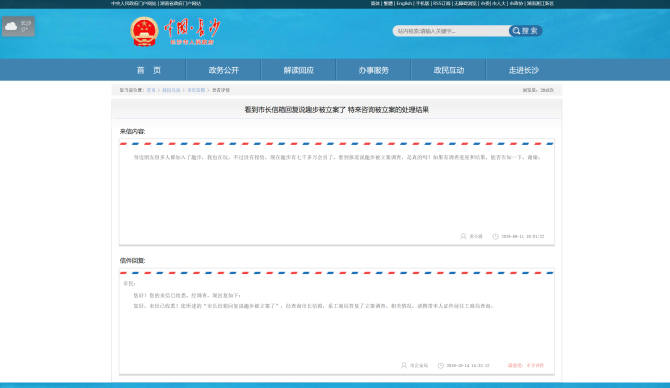The height and width of the screenshot is (388, 670).
Task: Click the sender name beside the user icon
Action: [x=476, y=236]
